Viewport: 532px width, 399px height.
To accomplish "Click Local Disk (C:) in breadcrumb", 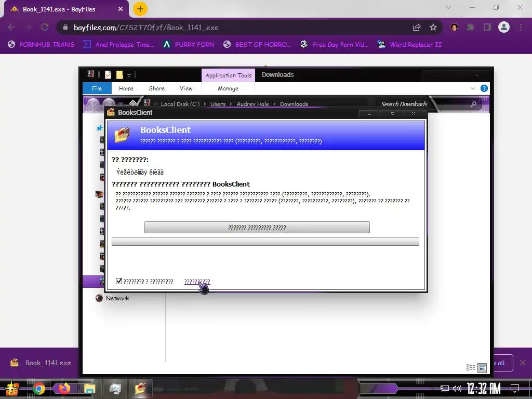I will coord(180,104).
